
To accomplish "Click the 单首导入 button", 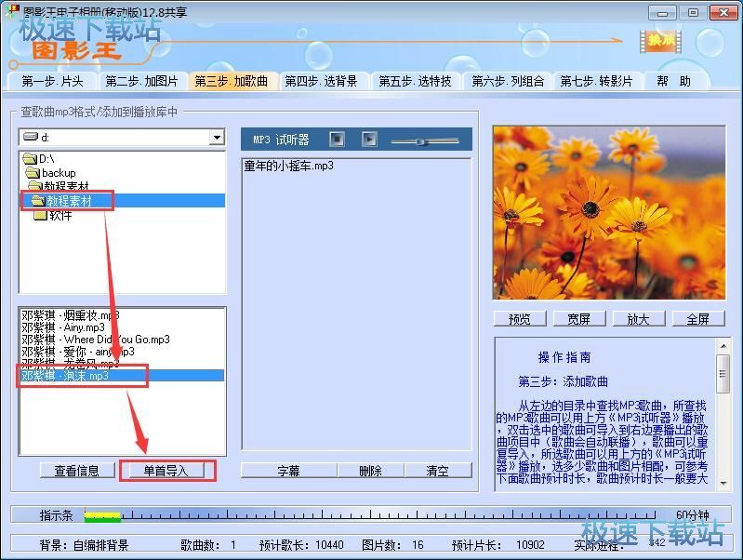I will pyautogui.click(x=166, y=471).
